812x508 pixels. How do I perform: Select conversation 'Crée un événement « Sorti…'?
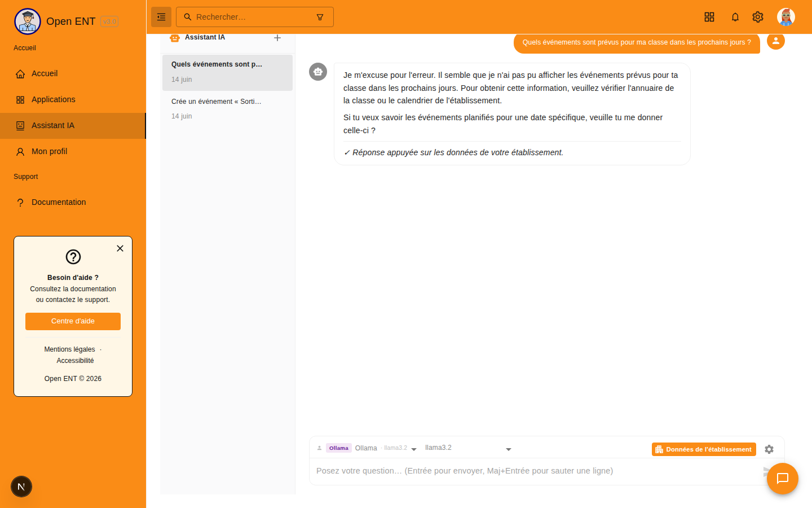227,109
